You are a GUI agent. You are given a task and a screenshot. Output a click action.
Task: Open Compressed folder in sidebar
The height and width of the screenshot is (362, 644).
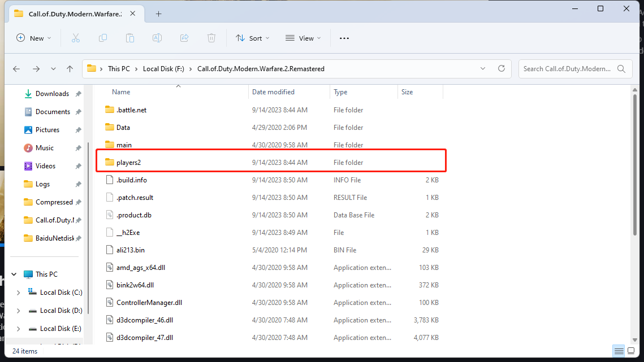(54, 202)
